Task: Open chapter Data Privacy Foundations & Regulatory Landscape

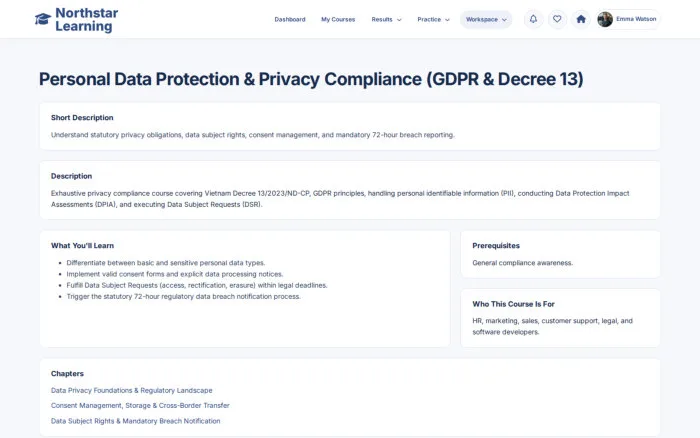Action: (x=132, y=390)
